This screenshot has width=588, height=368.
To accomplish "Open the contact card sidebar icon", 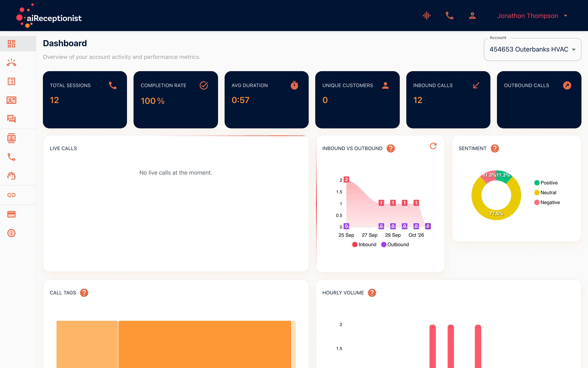I will click(11, 100).
